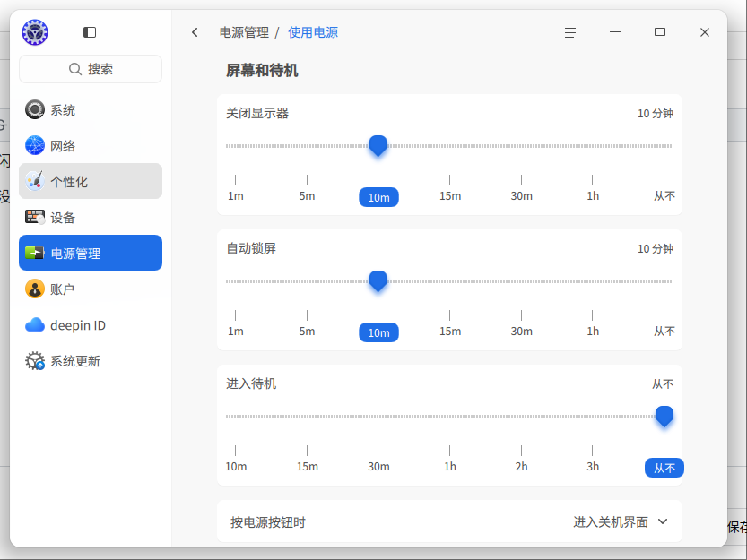
Task: Click the Control Center gear logo icon
Action: [x=35, y=32]
